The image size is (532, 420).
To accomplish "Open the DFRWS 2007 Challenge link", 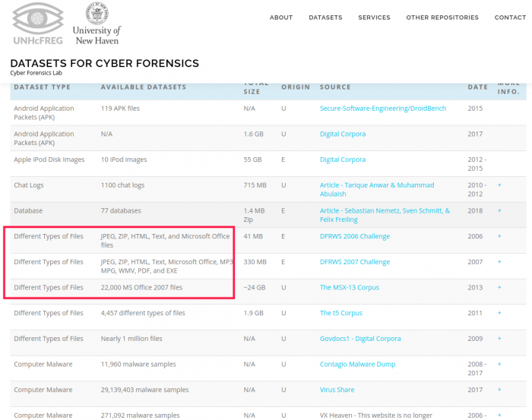I will 355,262.
